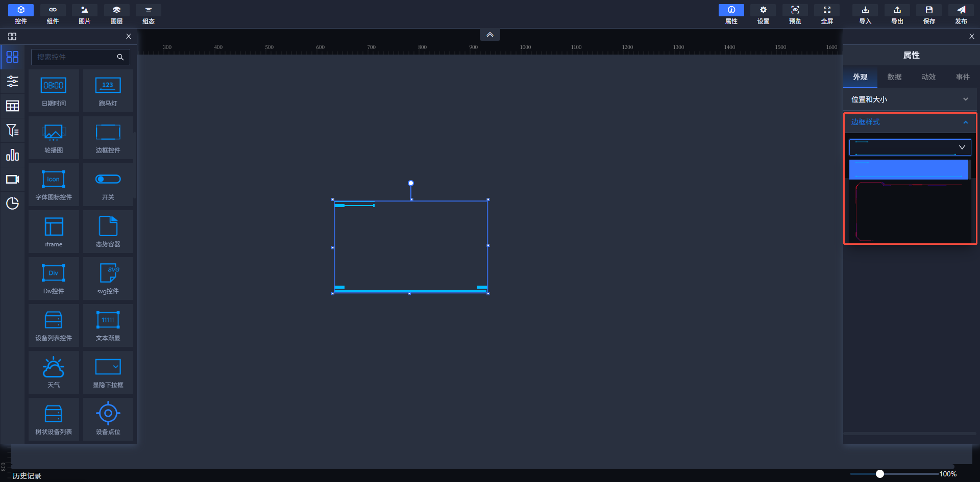Open the chart category in sidebar
The width and height of the screenshot is (980, 482).
point(12,155)
